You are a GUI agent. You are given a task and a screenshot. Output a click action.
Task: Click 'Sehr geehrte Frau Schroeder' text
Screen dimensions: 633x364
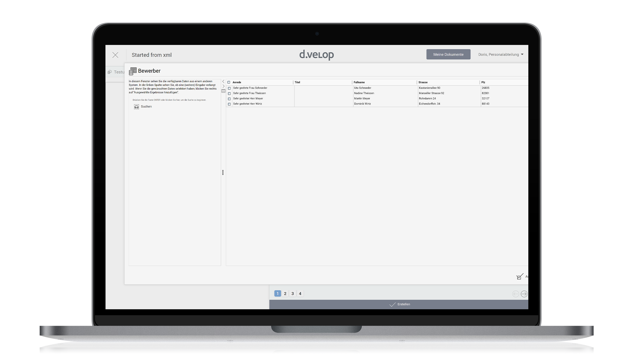coord(250,88)
